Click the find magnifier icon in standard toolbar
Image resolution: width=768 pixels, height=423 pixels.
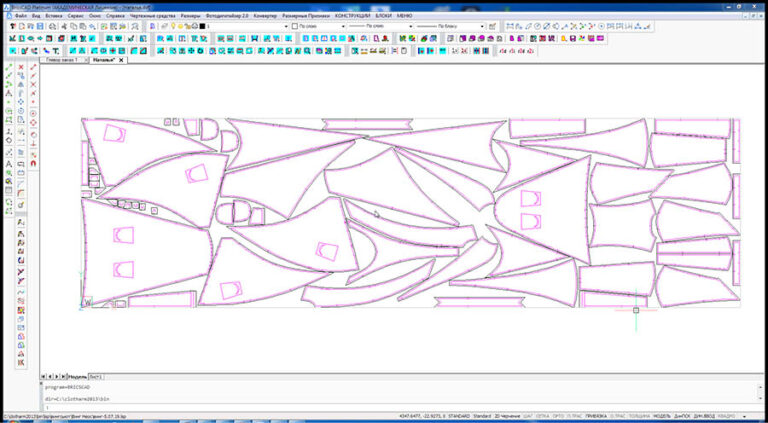135,26
